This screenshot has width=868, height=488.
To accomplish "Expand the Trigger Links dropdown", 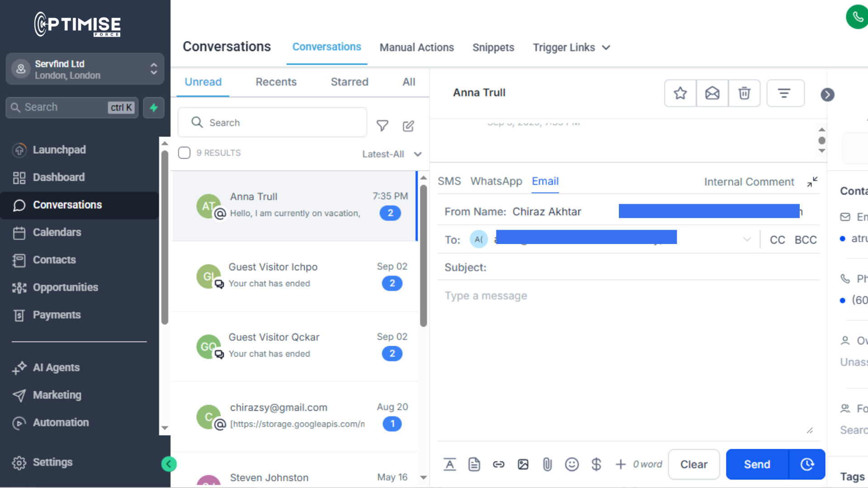I will point(571,47).
